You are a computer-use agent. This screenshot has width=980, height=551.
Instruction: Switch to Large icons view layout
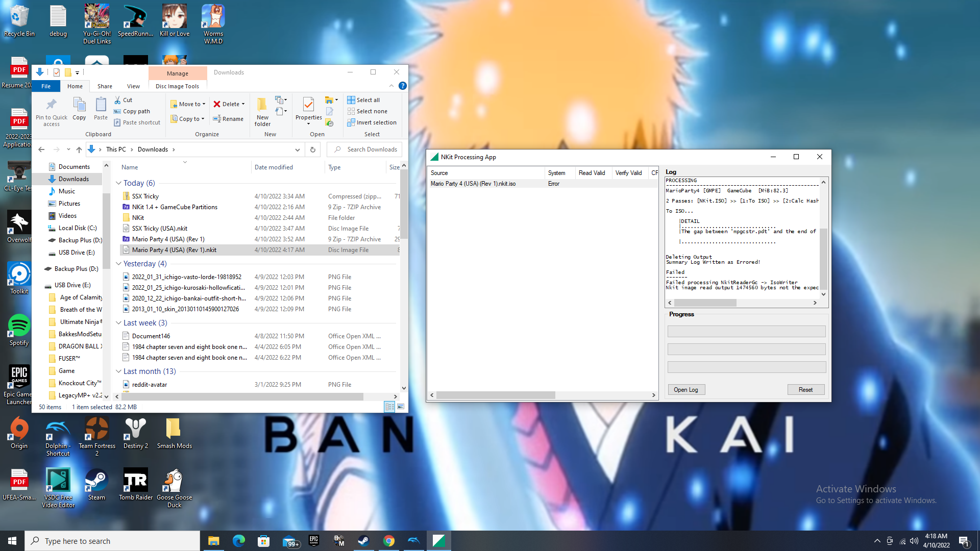click(401, 407)
